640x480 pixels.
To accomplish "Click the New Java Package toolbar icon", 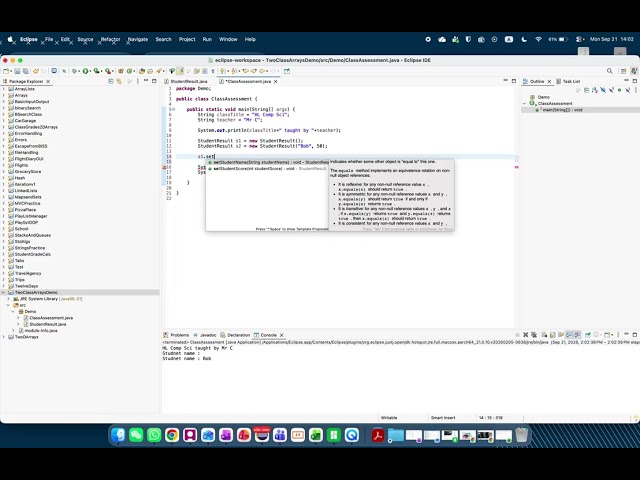I will [x=121, y=71].
